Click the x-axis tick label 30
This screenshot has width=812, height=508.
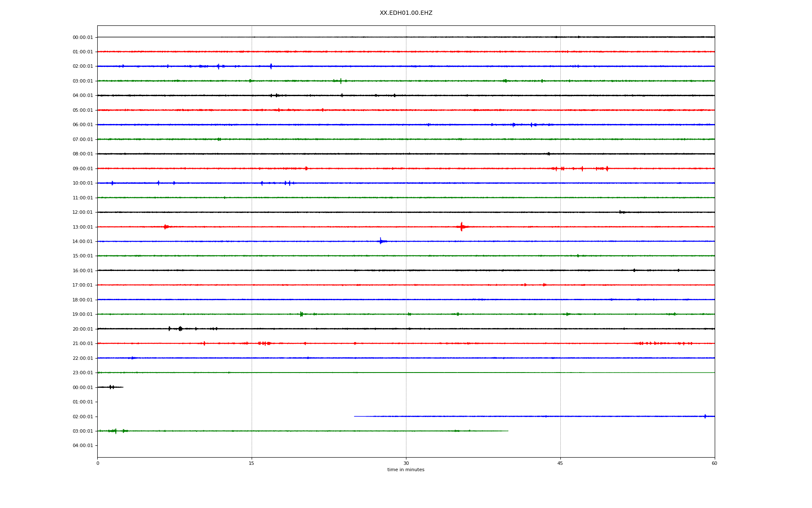click(406, 464)
